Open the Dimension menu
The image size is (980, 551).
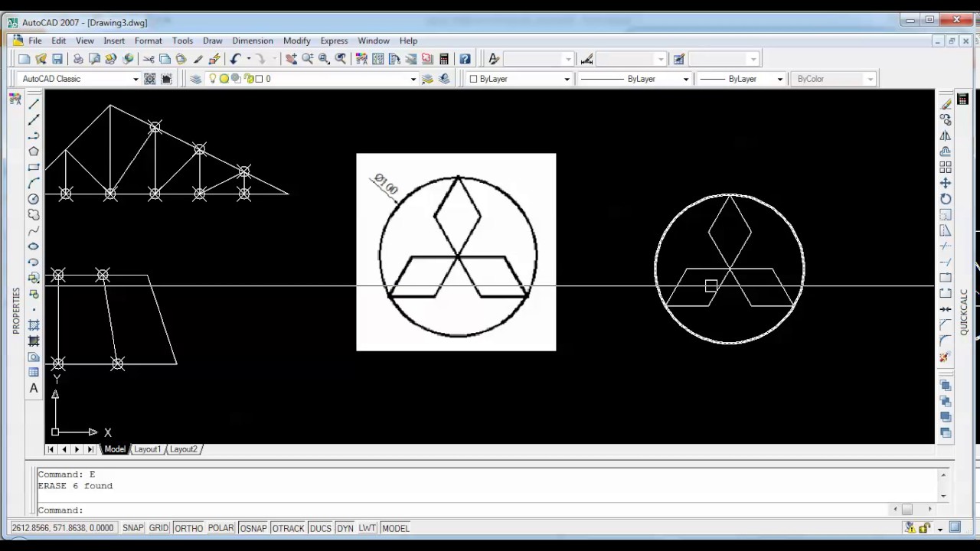[253, 41]
